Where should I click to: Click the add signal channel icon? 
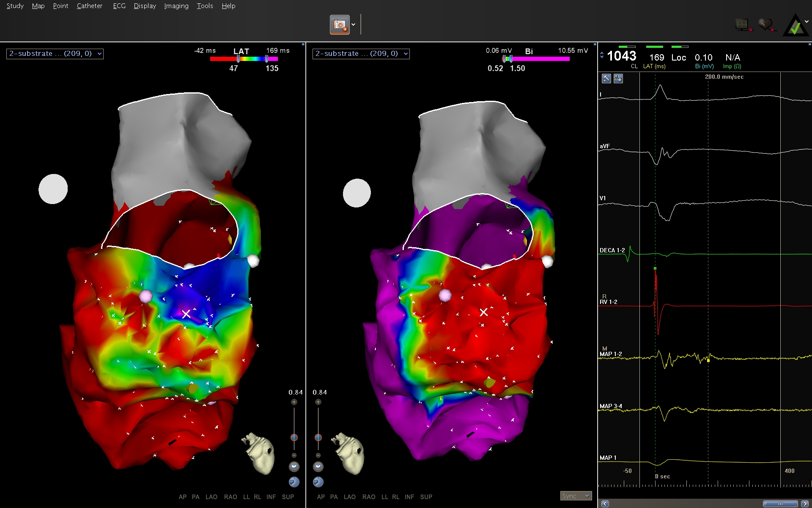(x=618, y=78)
